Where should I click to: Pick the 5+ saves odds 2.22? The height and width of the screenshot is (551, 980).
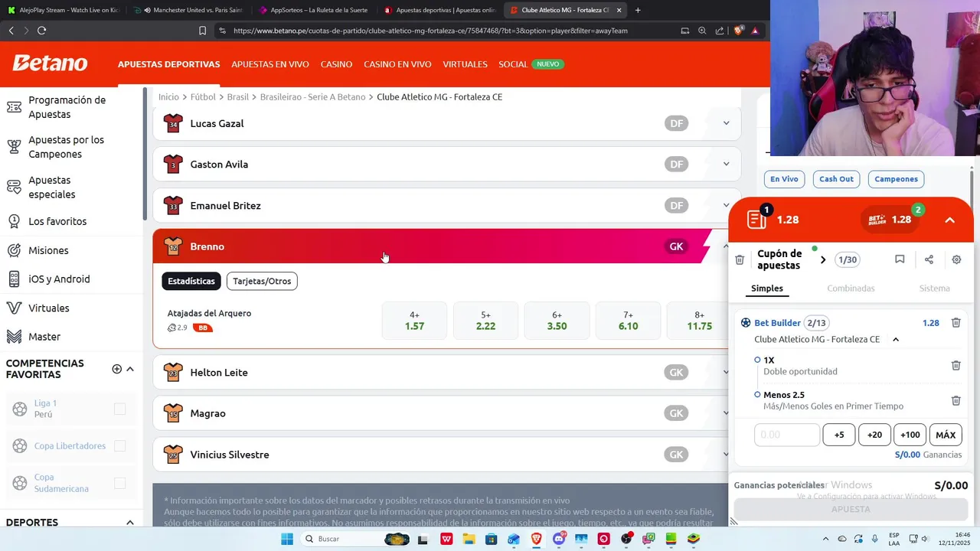tap(485, 321)
